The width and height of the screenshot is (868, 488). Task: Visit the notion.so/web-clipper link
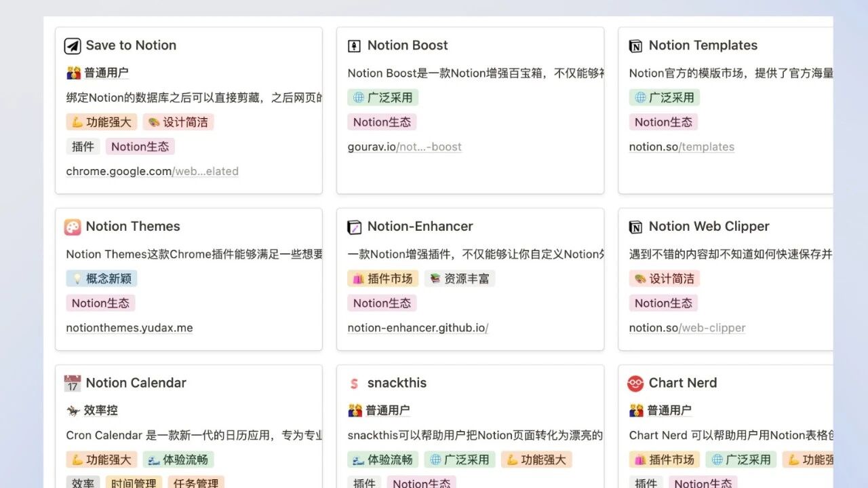[687, 328]
